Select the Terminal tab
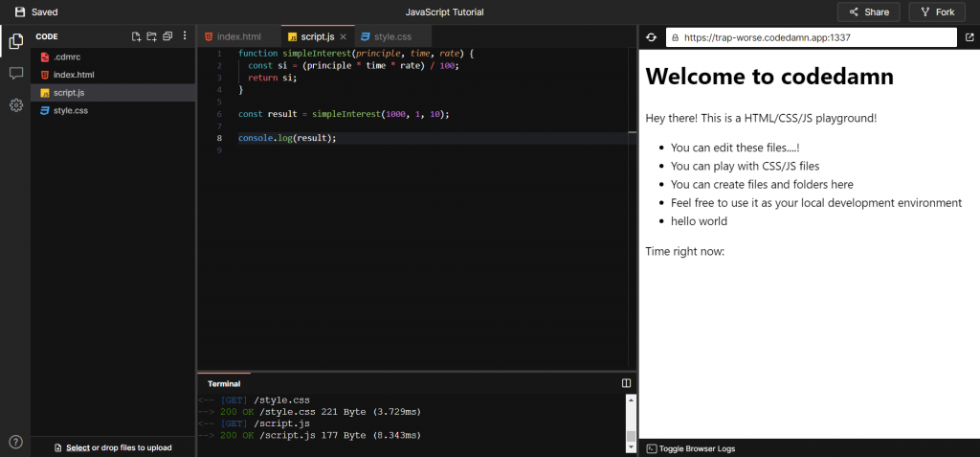This screenshot has height=457, width=980. (224, 384)
